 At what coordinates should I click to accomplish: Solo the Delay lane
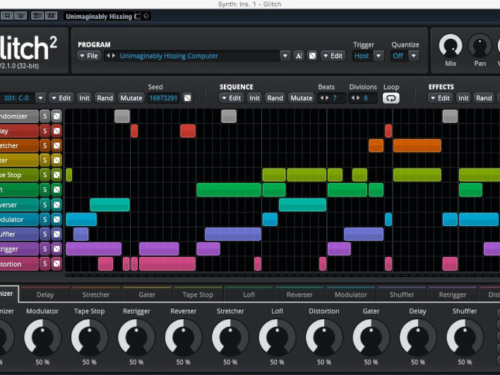coord(45,131)
